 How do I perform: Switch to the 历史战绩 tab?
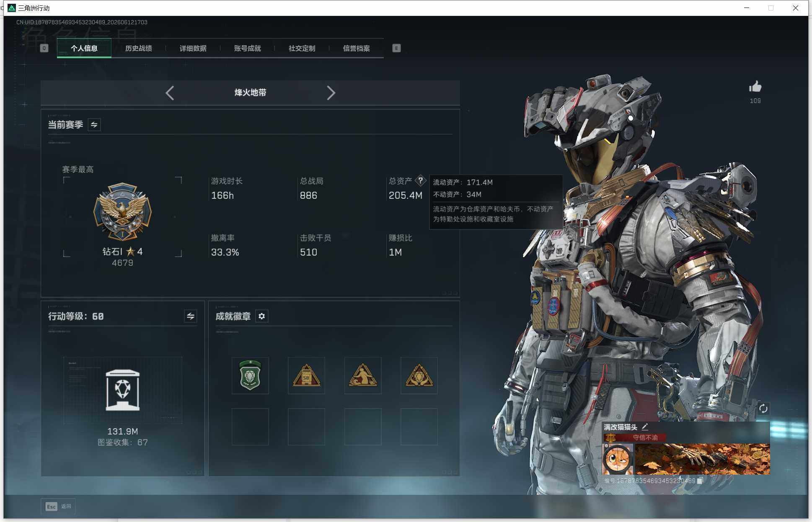click(138, 49)
